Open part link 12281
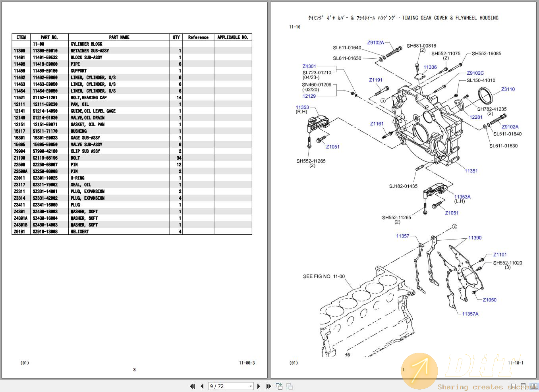 (476, 117)
